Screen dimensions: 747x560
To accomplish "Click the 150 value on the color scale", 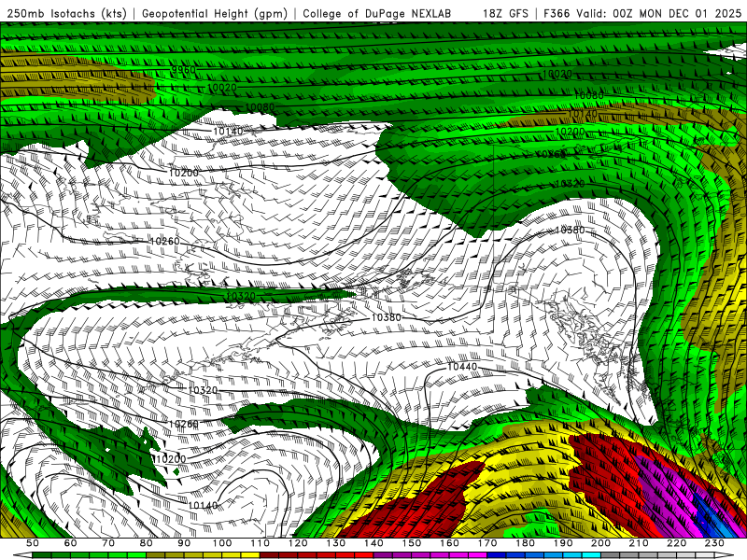I will coord(412,543).
